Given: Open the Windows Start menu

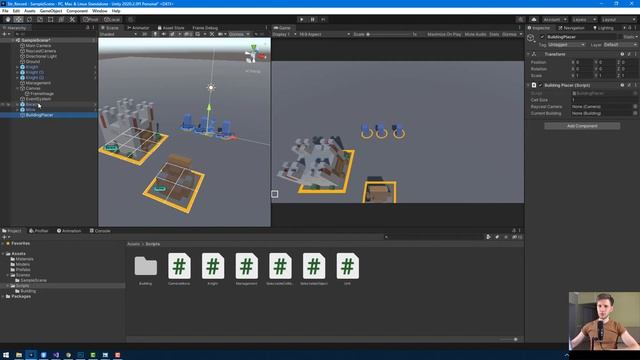Looking at the screenshot, I should 6,355.
